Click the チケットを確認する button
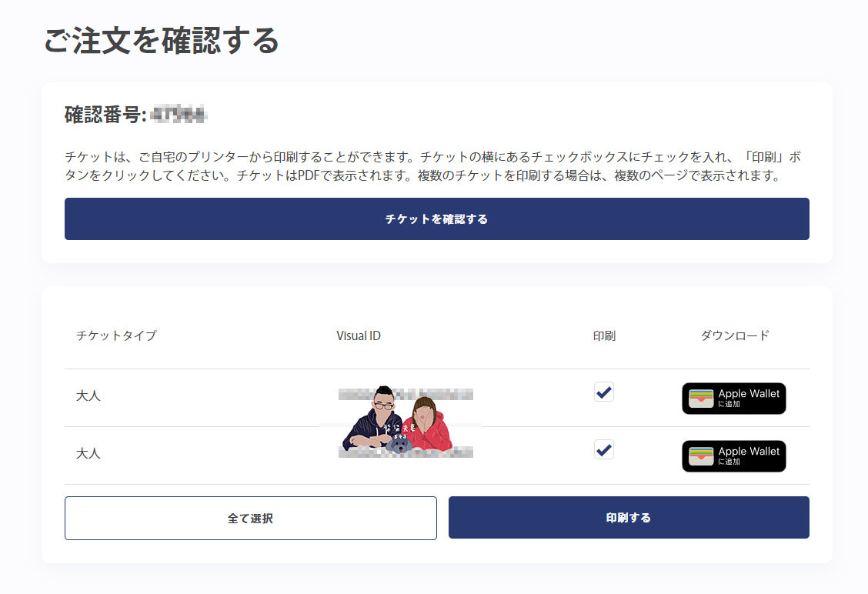The height and width of the screenshot is (594, 868). pos(436,219)
